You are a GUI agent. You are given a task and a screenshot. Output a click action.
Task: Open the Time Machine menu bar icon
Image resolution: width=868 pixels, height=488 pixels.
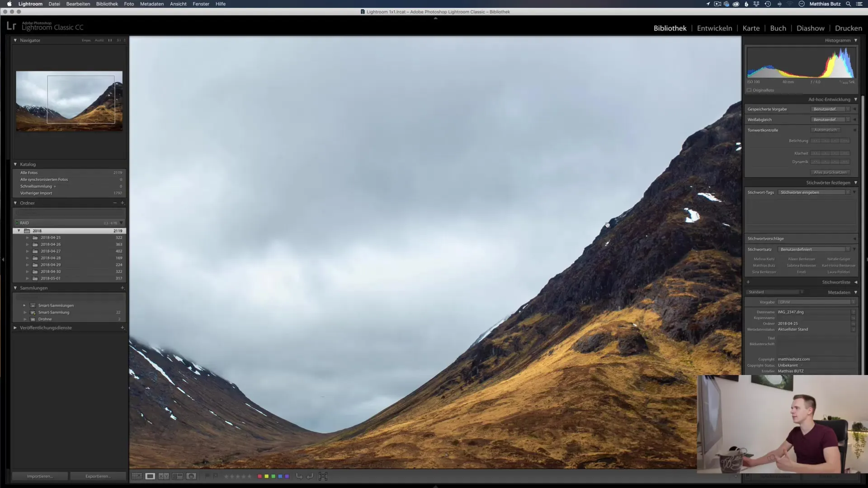(x=768, y=4)
